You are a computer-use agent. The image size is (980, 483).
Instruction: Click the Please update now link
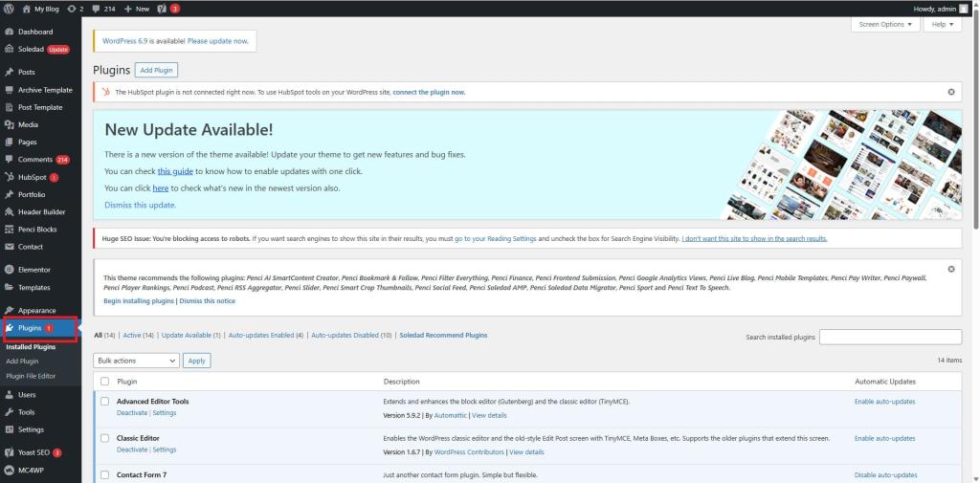coord(217,41)
